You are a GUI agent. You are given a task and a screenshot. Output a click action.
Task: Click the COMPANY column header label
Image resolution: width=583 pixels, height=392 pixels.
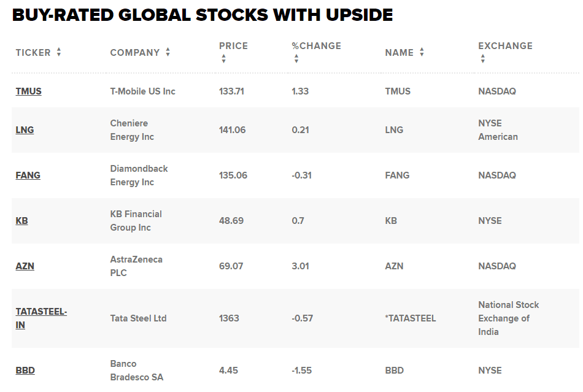(135, 53)
